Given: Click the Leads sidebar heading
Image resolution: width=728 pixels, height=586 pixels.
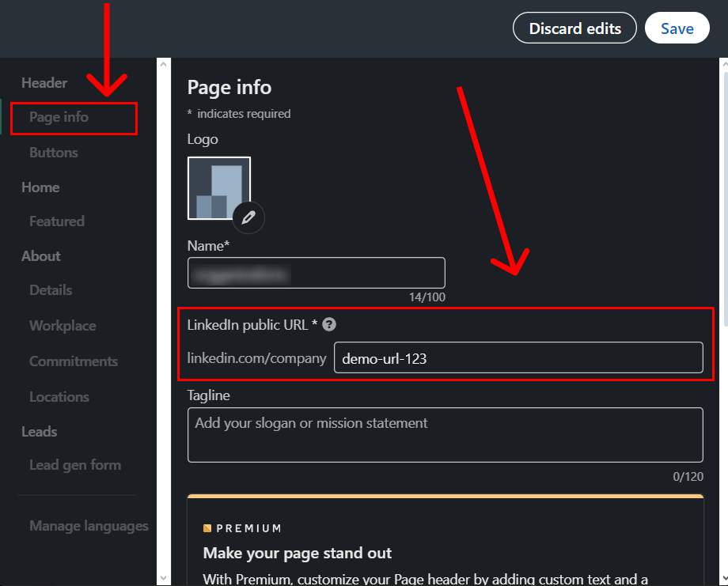Looking at the screenshot, I should (39, 432).
